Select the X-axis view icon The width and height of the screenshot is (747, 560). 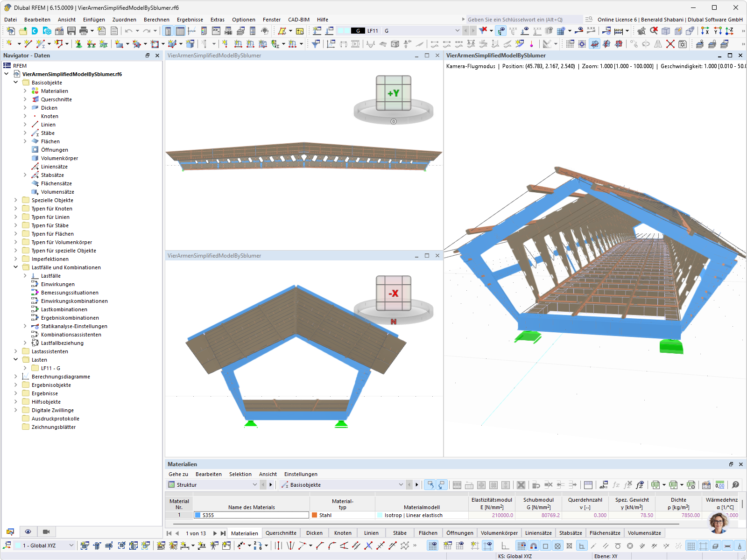pos(705,31)
